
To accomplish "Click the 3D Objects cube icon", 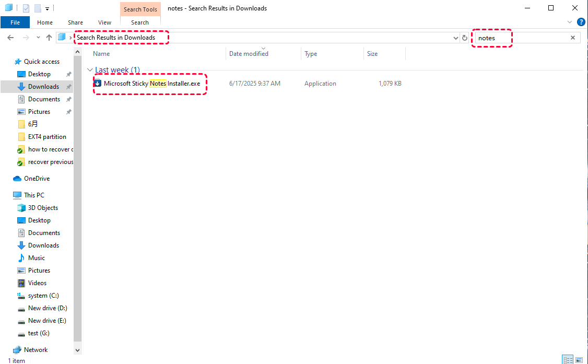I will click(21, 208).
